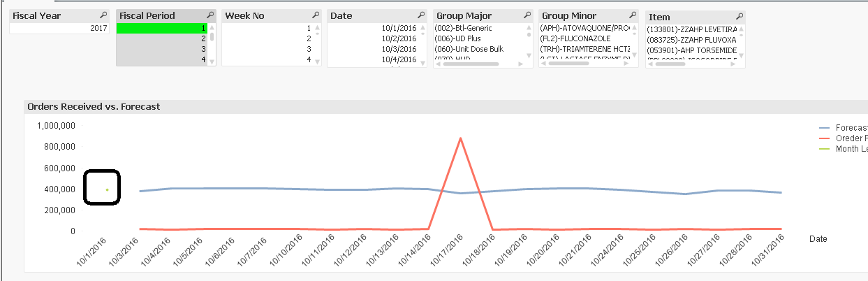Viewport: 868px width, 281px height.
Task: Select Fiscal Year value 2017
Action: pyautogui.click(x=59, y=28)
